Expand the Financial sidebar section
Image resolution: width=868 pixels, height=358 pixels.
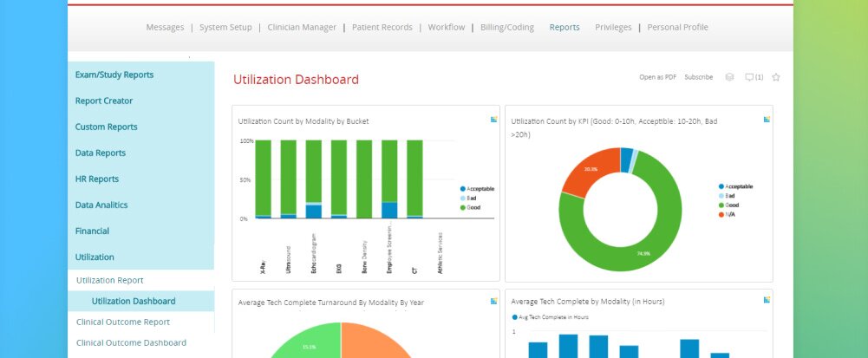[x=92, y=231]
